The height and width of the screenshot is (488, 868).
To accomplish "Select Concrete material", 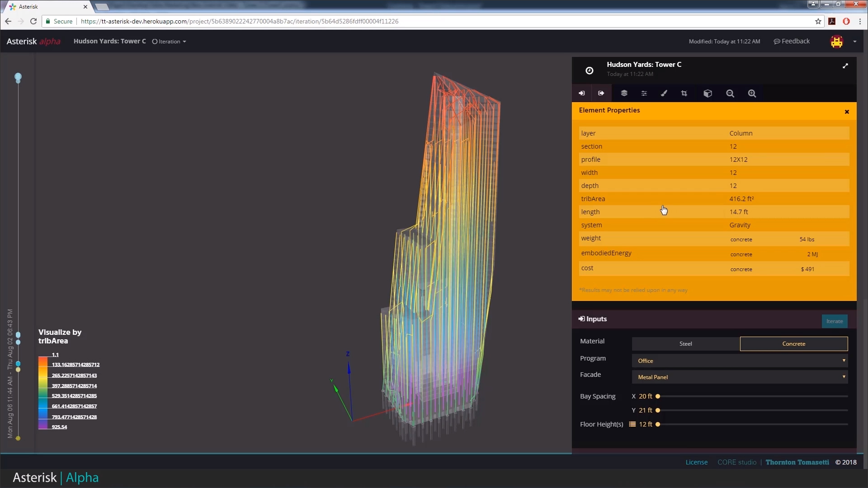I will point(794,344).
